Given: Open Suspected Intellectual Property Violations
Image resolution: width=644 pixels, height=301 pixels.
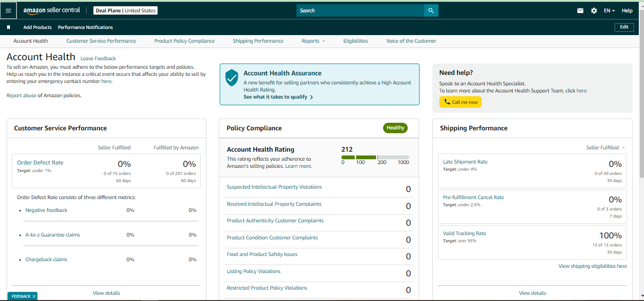Looking at the screenshot, I should (274, 187).
